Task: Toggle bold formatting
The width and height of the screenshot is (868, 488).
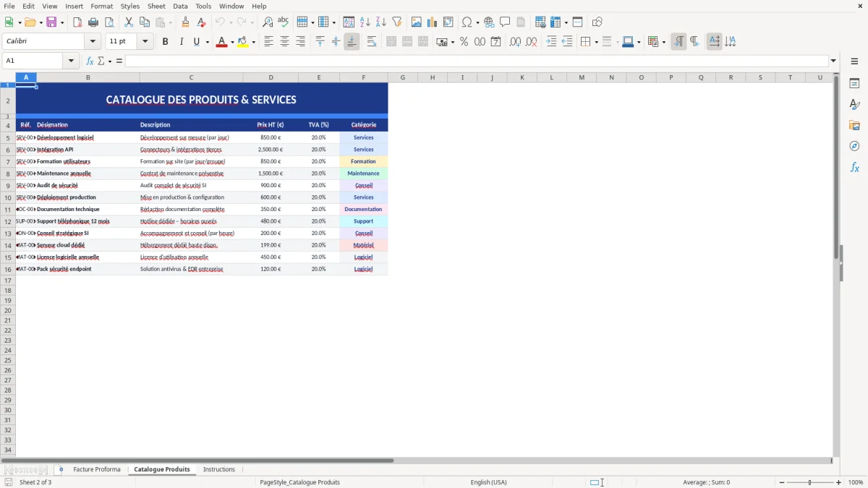Action: pyautogui.click(x=165, y=41)
